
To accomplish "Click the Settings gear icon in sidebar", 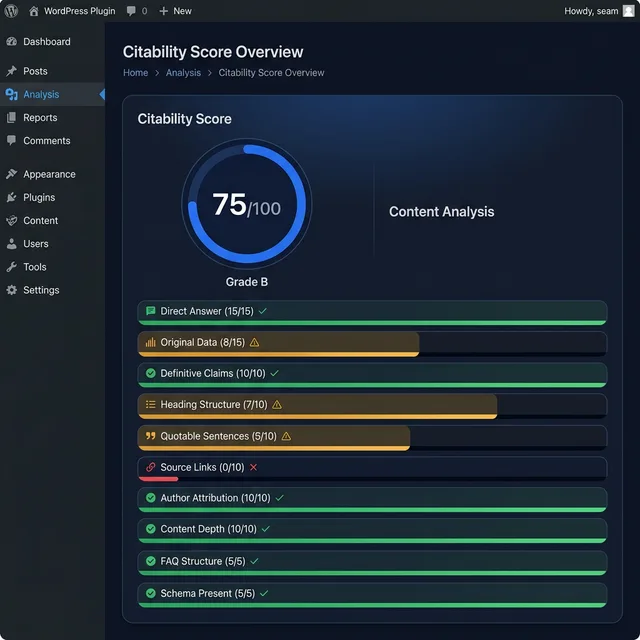I will [x=12, y=290].
